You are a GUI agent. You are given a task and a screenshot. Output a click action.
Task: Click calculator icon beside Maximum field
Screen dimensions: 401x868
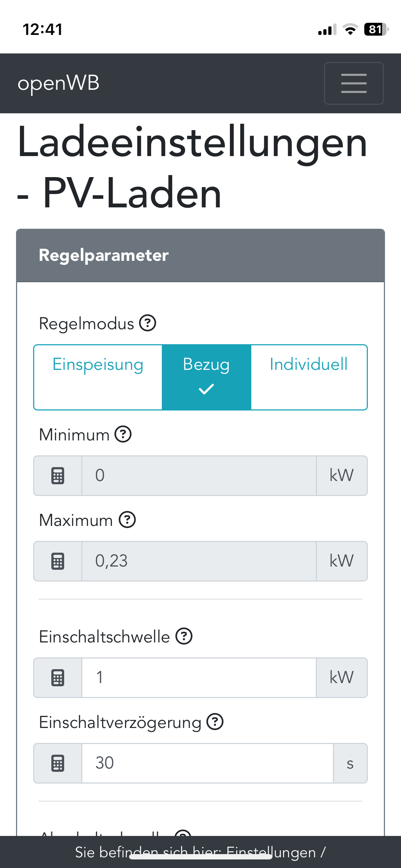point(58,561)
